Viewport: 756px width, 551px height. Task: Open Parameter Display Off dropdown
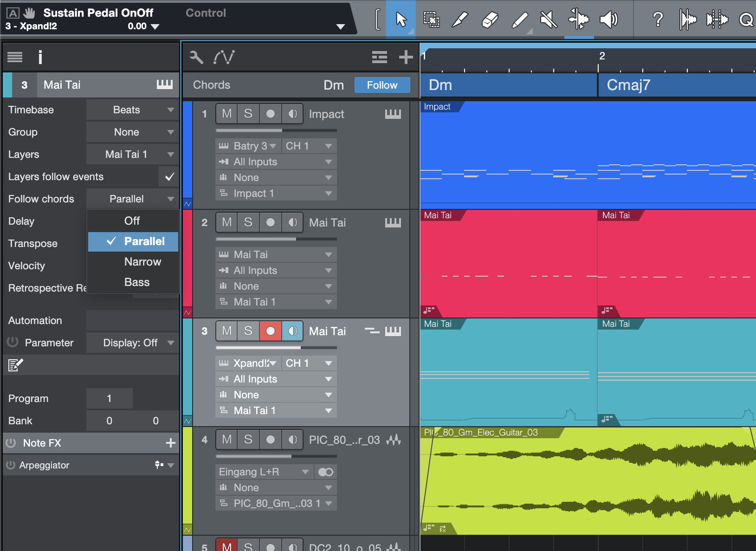point(132,343)
